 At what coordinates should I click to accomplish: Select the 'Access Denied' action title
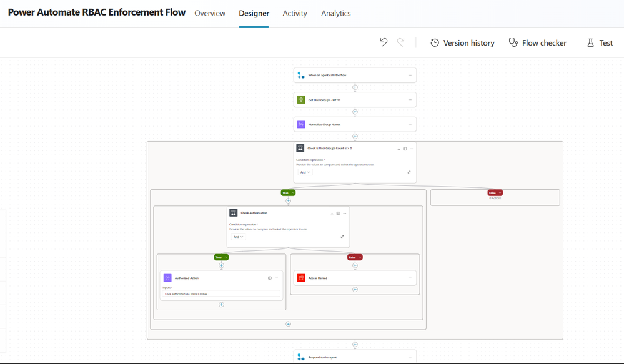coord(317,278)
